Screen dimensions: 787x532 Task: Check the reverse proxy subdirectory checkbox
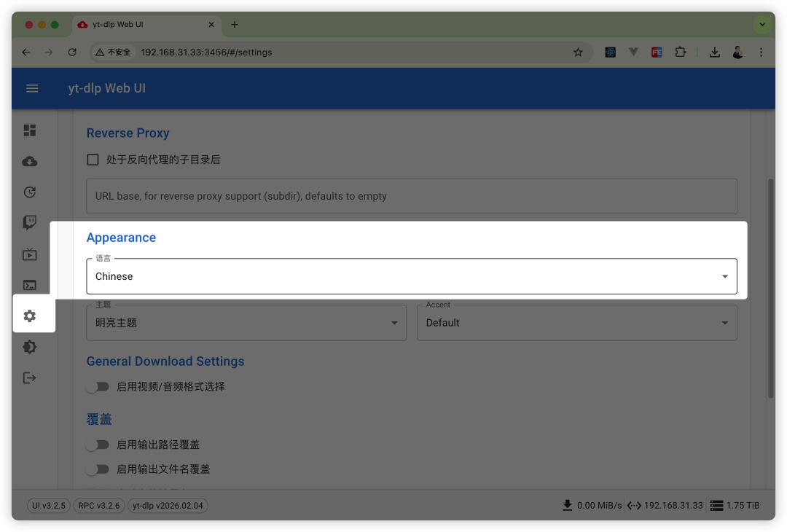click(93, 160)
